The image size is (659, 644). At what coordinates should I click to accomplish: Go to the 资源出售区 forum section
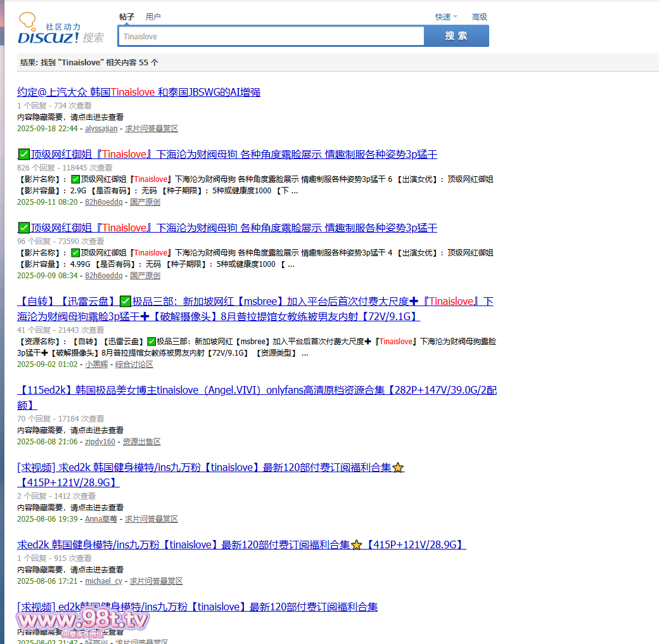coord(141,442)
